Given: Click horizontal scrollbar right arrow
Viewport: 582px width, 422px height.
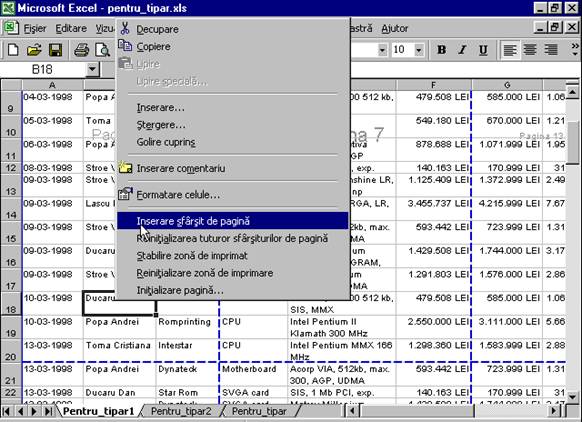Looking at the screenshot, I should pos(554,411).
